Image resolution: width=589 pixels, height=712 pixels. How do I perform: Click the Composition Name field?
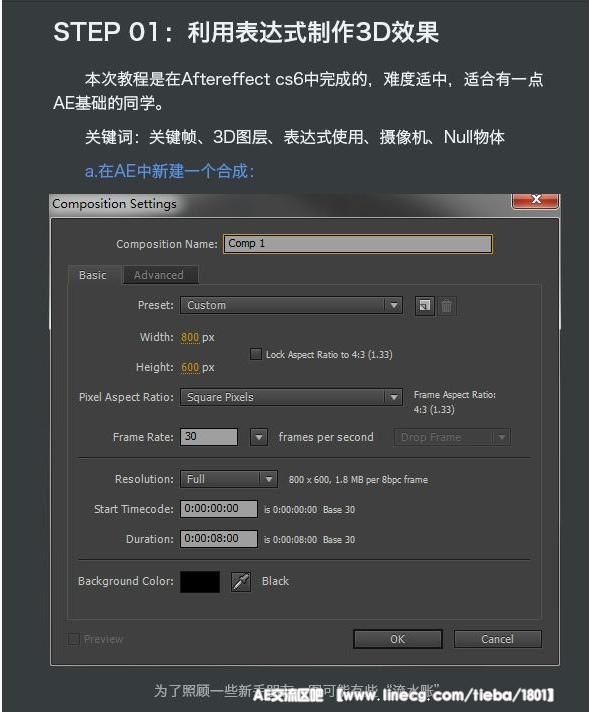pyautogui.click(x=358, y=244)
